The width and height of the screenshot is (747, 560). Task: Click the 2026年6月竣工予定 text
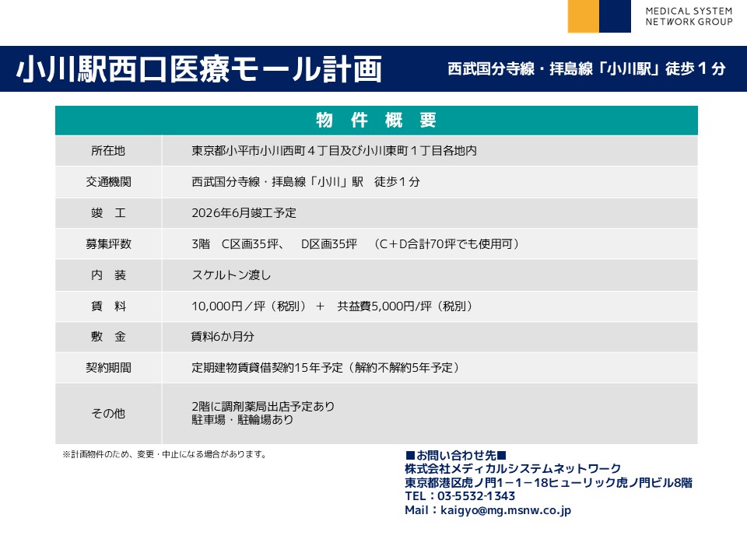click(x=244, y=212)
